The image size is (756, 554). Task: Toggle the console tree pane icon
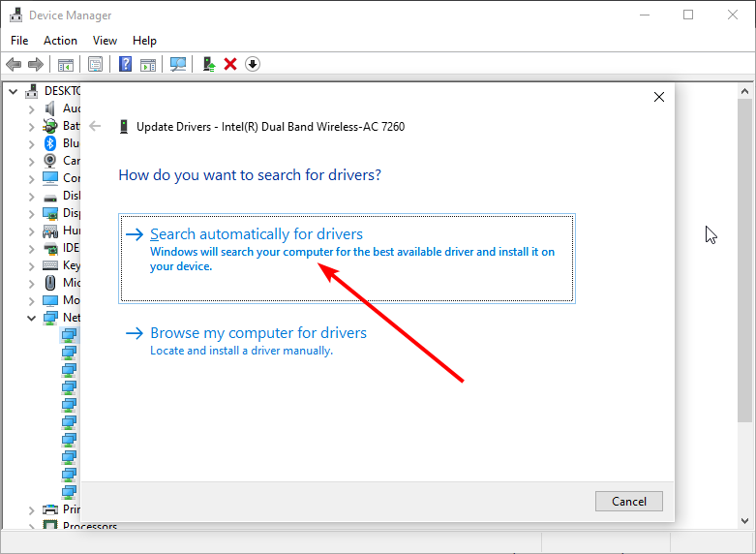pyautogui.click(x=66, y=64)
